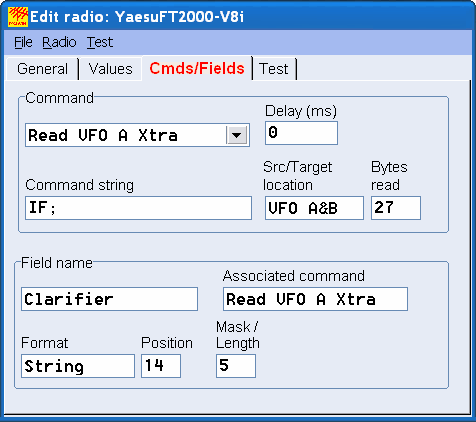This screenshot has height=422, width=476.
Task: Switch to the Test tab
Action: 274,69
